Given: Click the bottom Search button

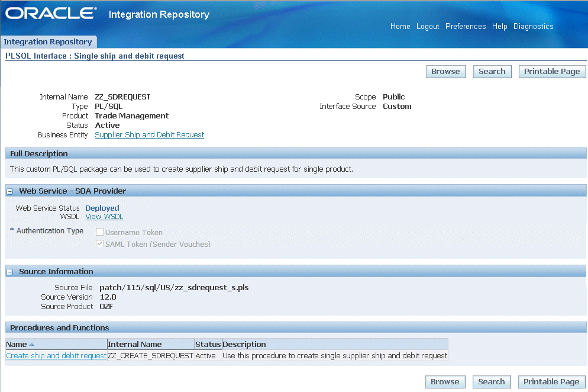Looking at the screenshot, I should pyautogui.click(x=492, y=382).
